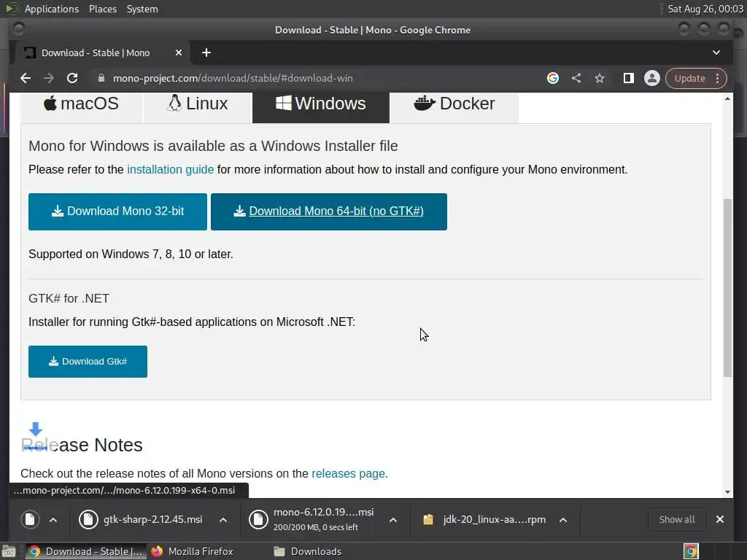
Task: Click the page vertical scrollbar thumb
Action: coord(727,287)
